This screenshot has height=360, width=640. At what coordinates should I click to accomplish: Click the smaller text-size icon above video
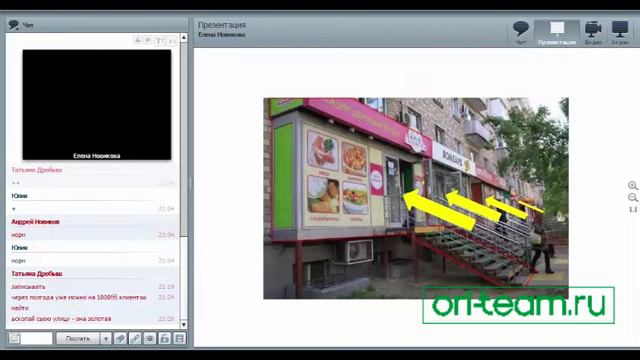(x=171, y=41)
